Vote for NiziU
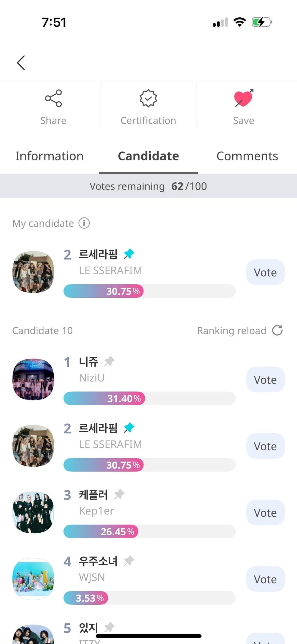Screen dimensions: 297x644 (x=265, y=380)
